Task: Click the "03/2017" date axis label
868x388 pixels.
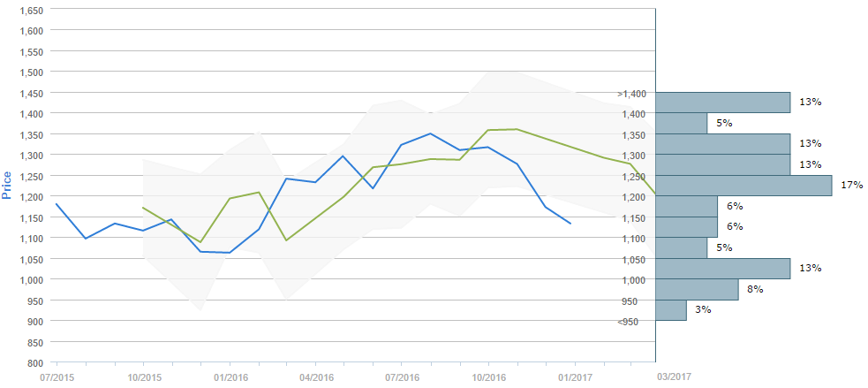Action: (673, 376)
